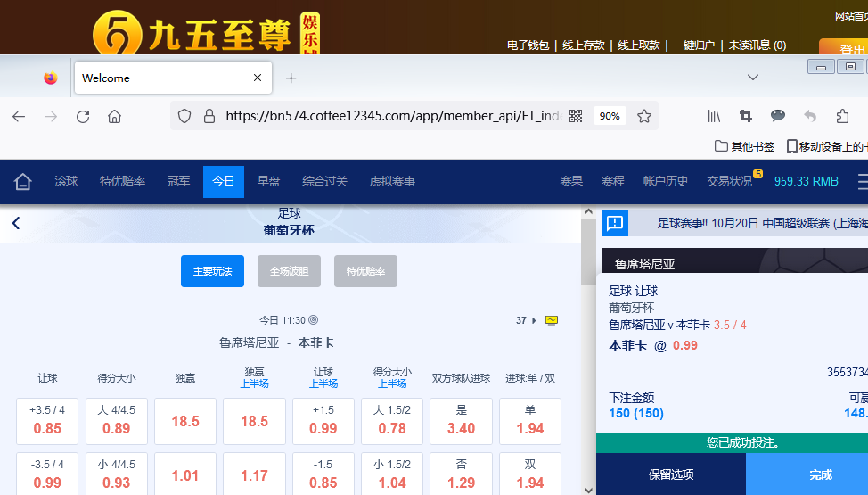This screenshot has height=495, width=868.
Task: Click the announcement message icon above the bet slip
Action: tap(616, 223)
